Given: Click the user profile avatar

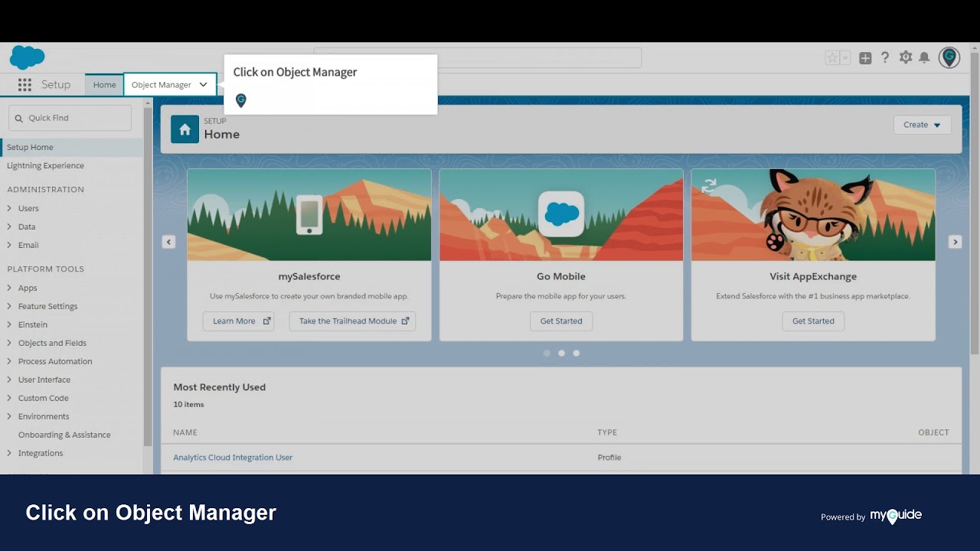Looking at the screenshot, I should click(949, 57).
